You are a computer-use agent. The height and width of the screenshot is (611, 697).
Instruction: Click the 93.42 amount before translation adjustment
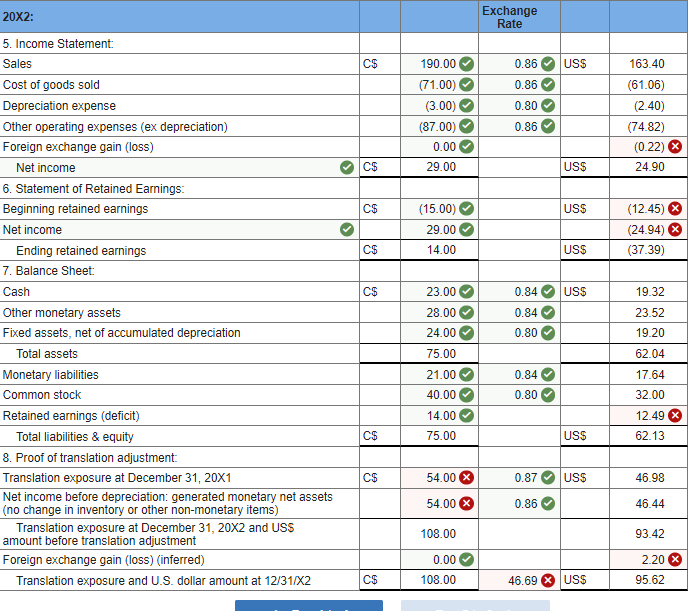pos(649,533)
